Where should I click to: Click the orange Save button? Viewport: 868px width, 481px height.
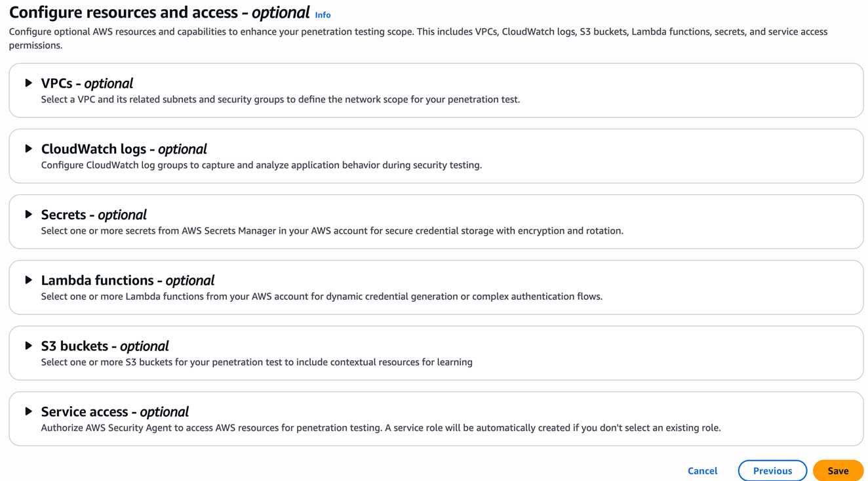[x=838, y=471]
